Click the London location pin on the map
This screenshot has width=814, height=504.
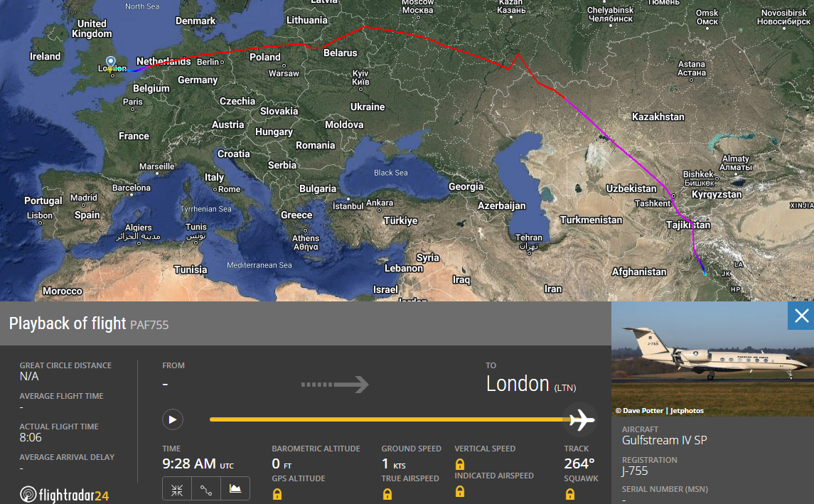(111, 64)
